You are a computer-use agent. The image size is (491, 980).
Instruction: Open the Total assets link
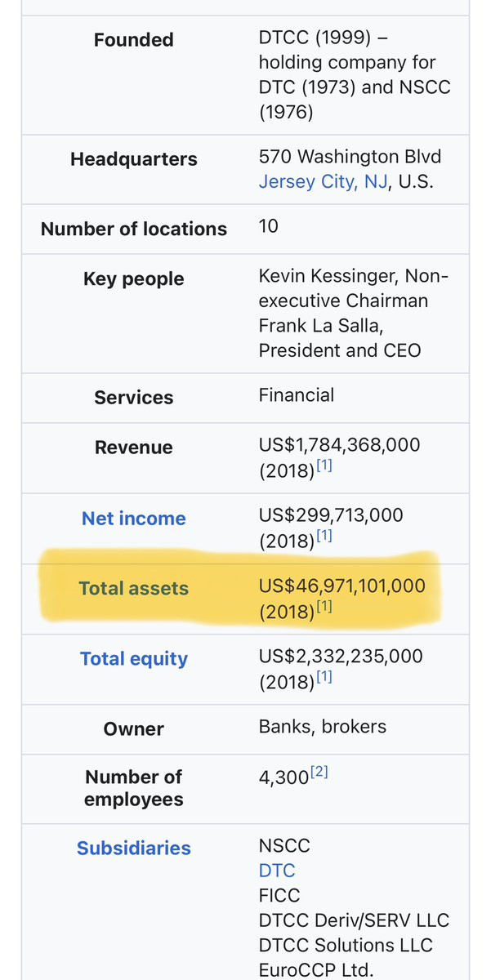[133, 589]
